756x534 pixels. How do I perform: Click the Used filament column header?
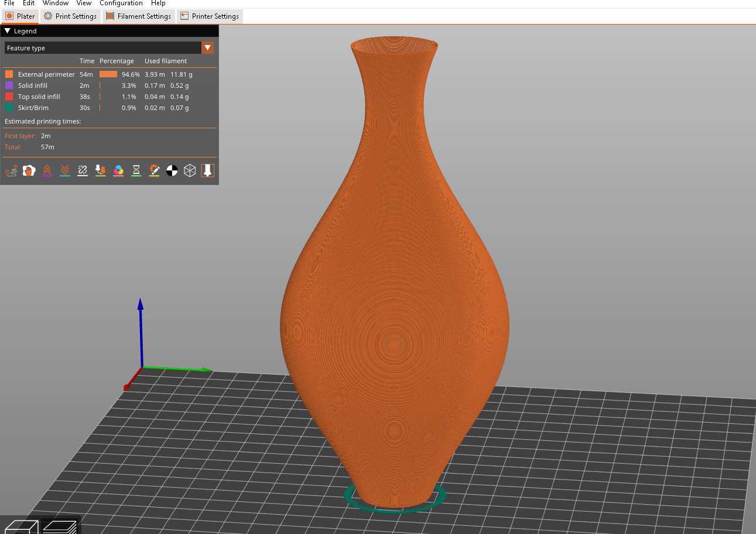tap(166, 61)
